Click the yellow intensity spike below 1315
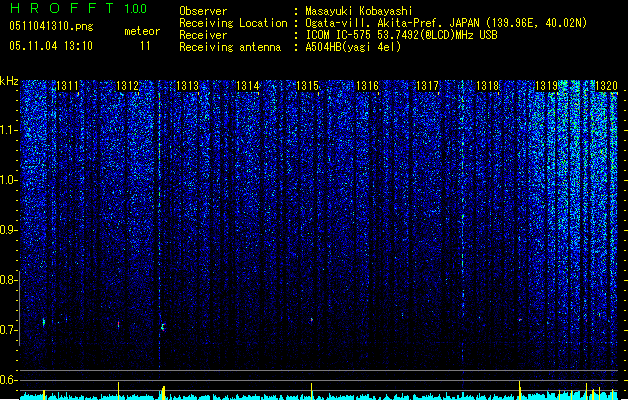This screenshot has width=629, height=400. (x=311, y=391)
